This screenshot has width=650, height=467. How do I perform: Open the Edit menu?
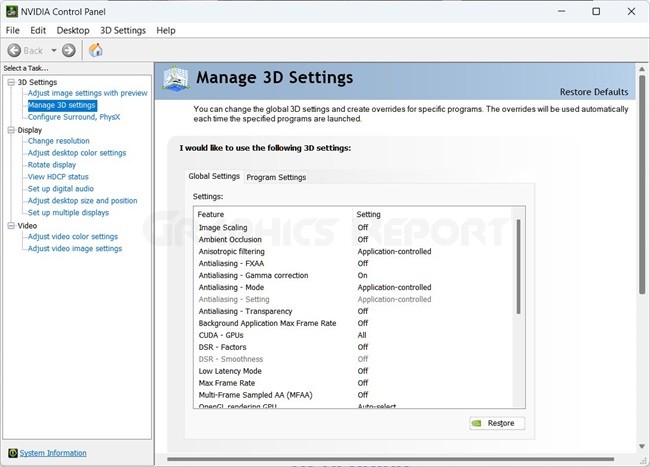38,30
